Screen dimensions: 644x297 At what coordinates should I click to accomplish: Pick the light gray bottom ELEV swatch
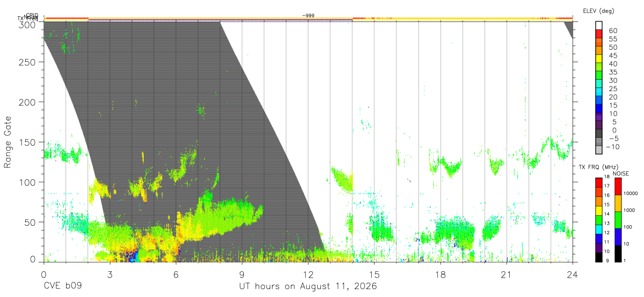click(x=599, y=150)
